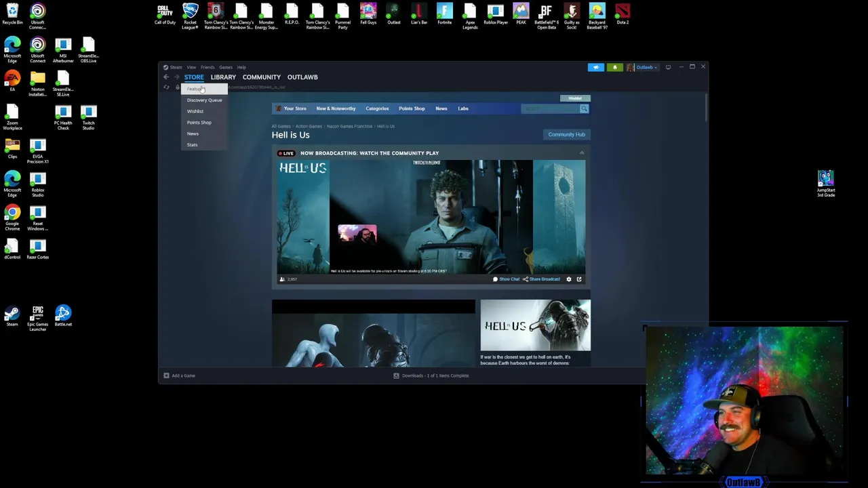Viewport: 868px width, 488px height.
Task: Open the Recycle Bin desktop icon
Action: pyautogui.click(x=12, y=15)
